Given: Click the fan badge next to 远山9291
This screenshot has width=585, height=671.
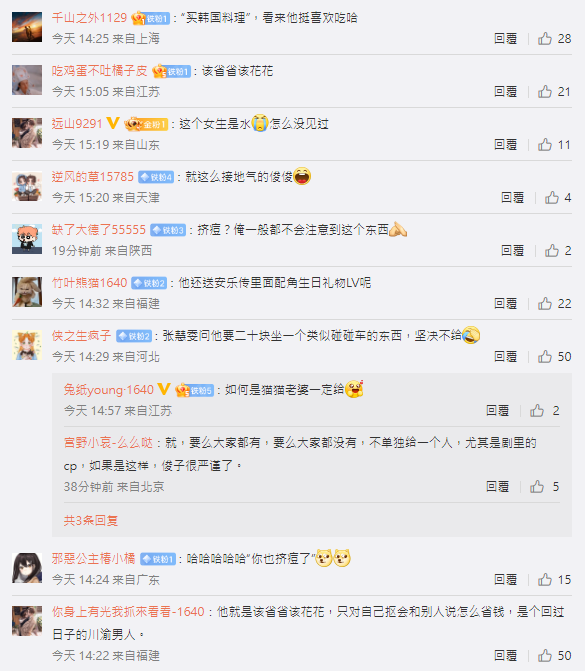Looking at the screenshot, I should (x=146, y=124).
